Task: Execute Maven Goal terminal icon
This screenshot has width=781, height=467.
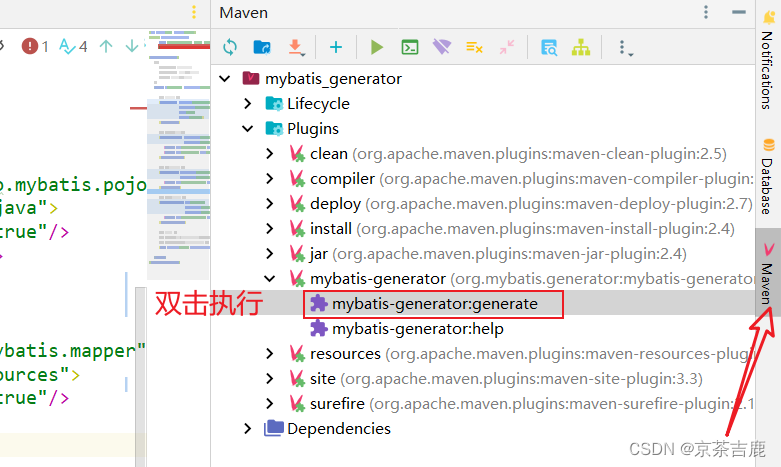Action: coord(410,47)
